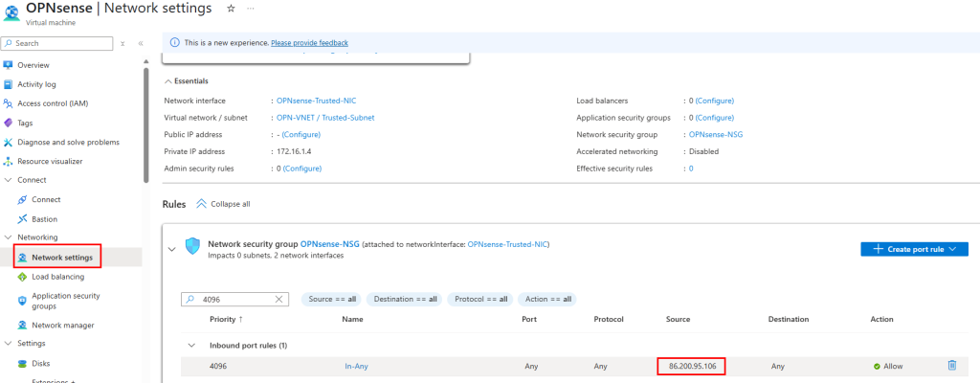Click the Name column header
The width and height of the screenshot is (980, 383).
[x=352, y=319]
